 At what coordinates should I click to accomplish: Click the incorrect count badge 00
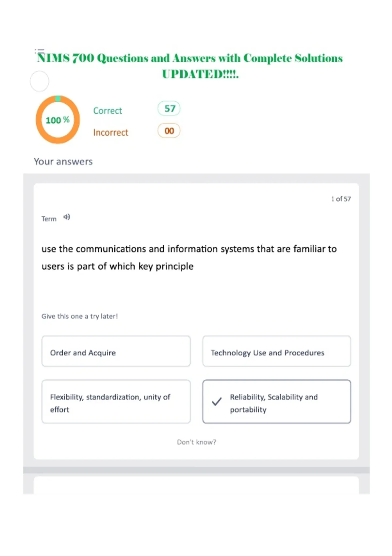169,131
